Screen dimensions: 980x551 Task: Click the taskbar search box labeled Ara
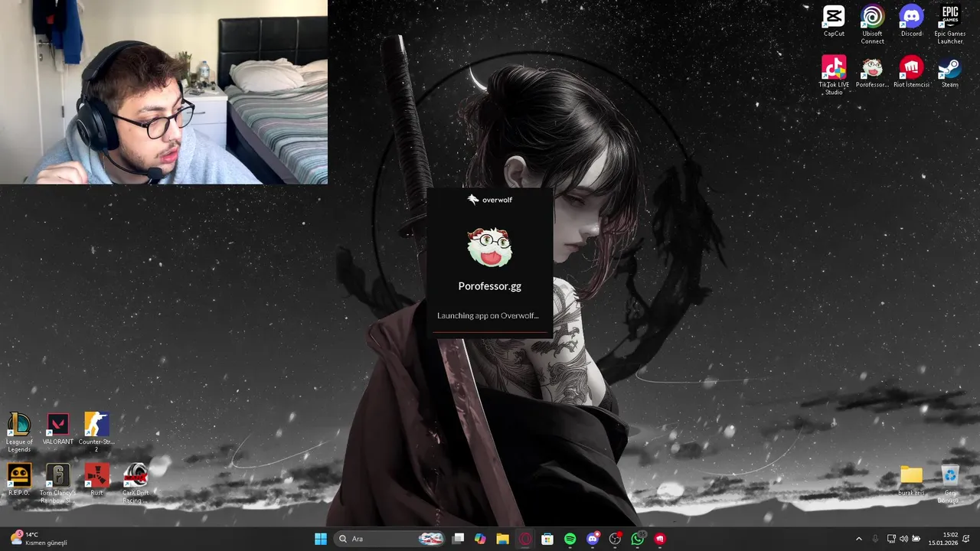point(390,539)
